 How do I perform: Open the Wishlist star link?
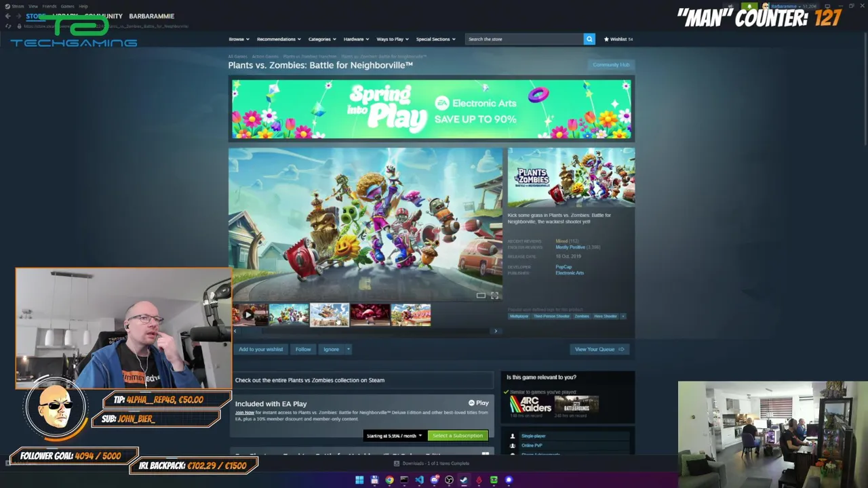[618, 39]
